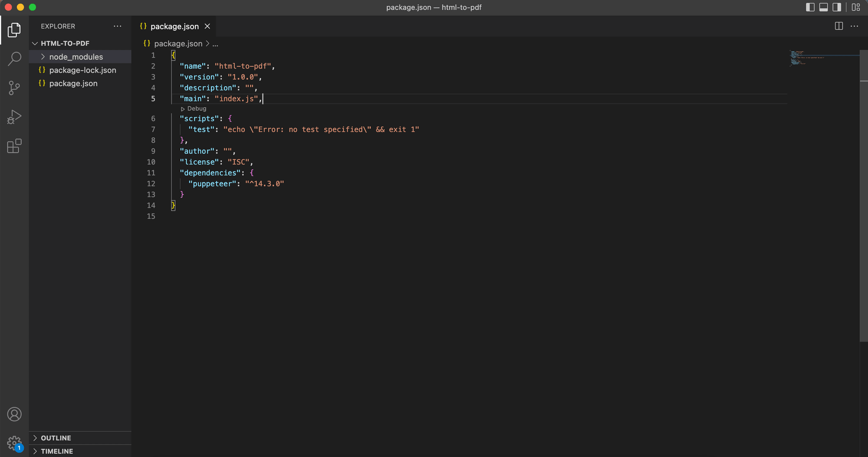Toggle primary side bar layout button
This screenshot has height=457, width=868.
pyautogui.click(x=810, y=7)
